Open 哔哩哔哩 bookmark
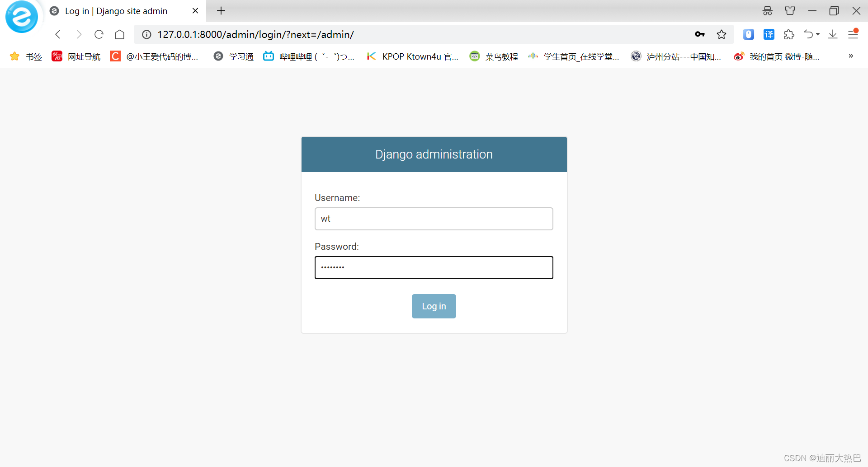868x467 pixels. point(309,56)
